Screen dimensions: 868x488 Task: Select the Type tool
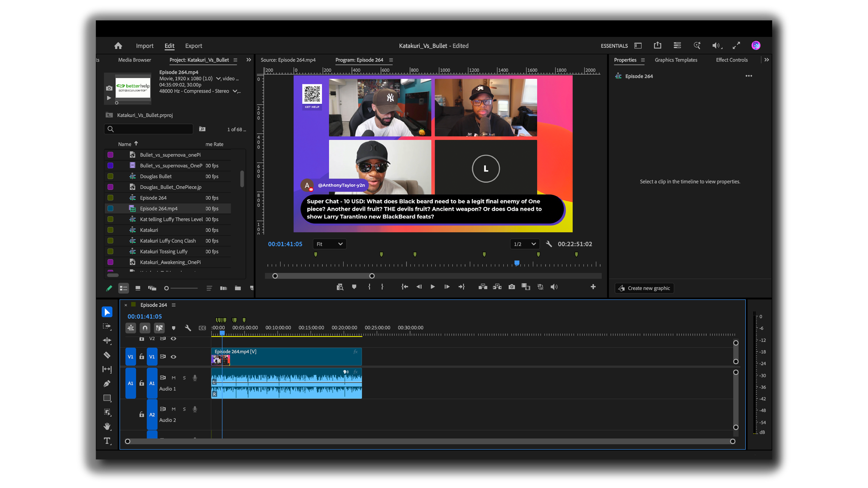[x=107, y=441]
